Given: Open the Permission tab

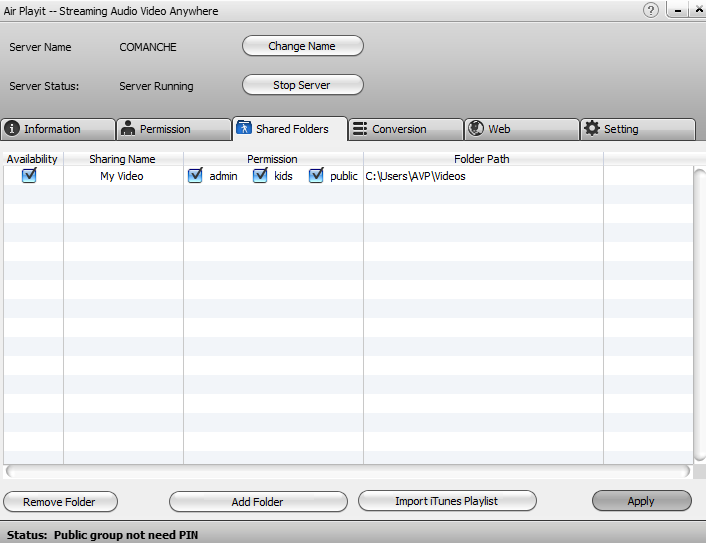Looking at the screenshot, I should 174,129.
